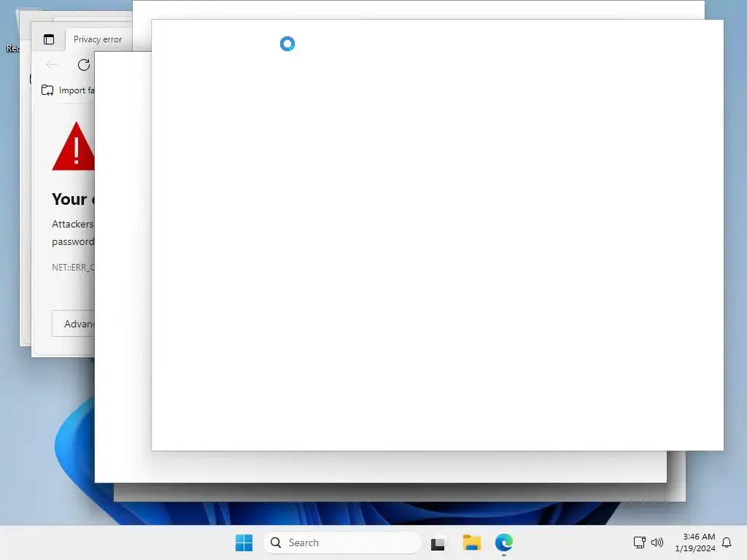Reload the page with the refresh icon

84,65
